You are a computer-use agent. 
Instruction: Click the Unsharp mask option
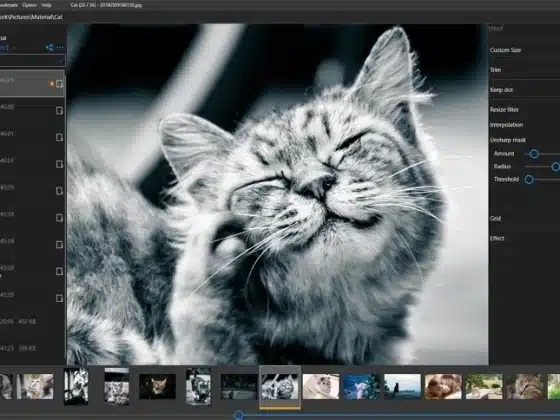point(508,140)
